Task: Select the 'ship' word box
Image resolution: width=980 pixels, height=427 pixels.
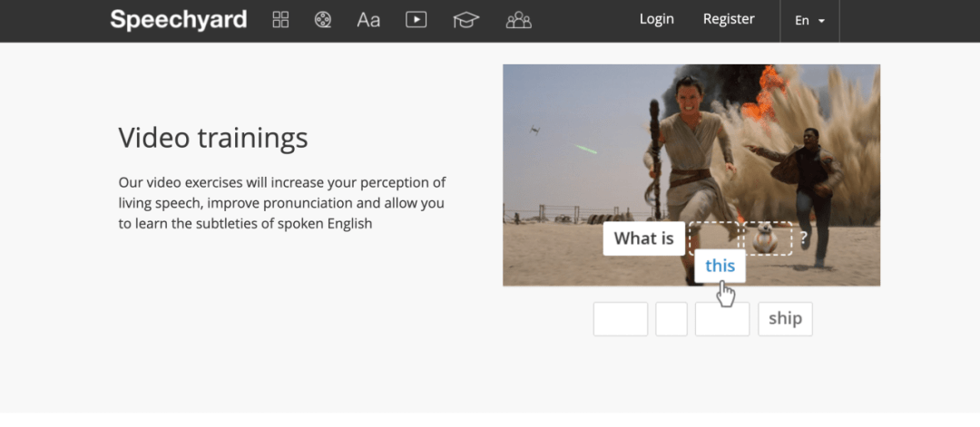Action: [785, 319]
